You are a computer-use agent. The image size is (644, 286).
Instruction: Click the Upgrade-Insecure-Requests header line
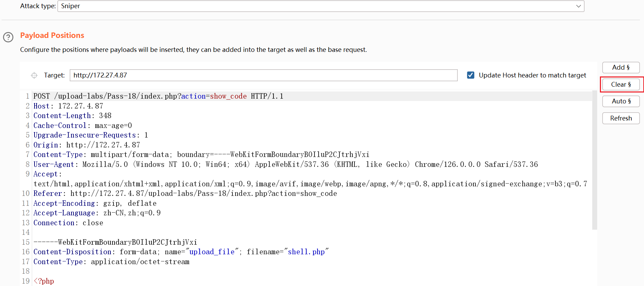click(91, 135)
